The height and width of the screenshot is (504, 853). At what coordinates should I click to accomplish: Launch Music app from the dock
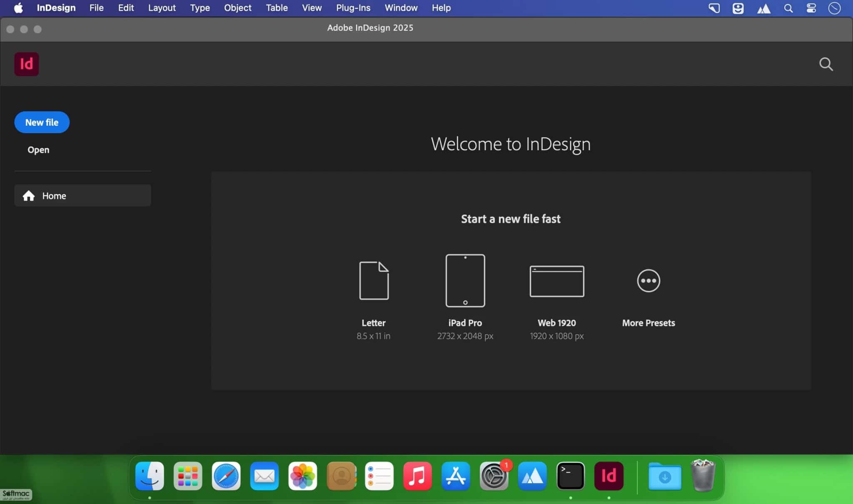pos(417,476)
